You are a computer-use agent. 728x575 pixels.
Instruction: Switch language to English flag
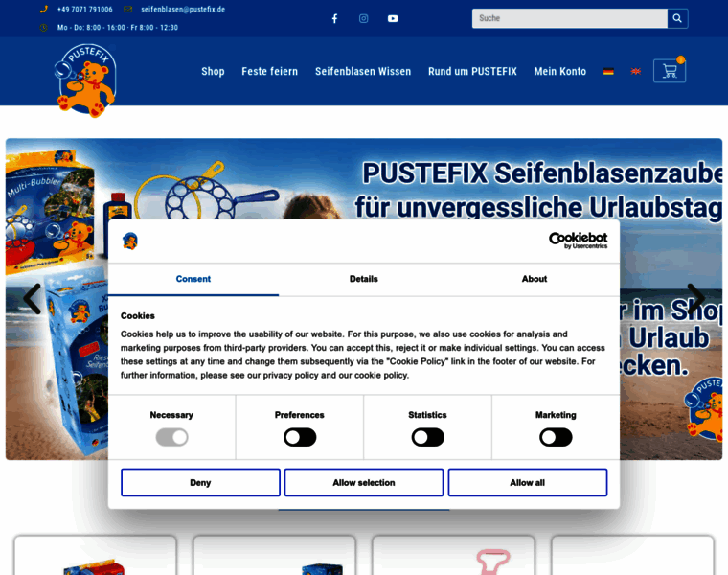[x=635, y=72]
